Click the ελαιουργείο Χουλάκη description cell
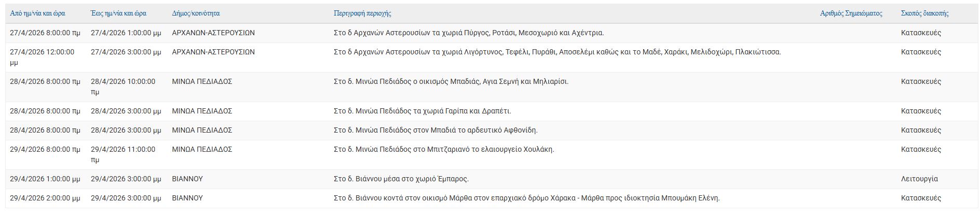This screenshot has width=980, height=216. pos(444,150)
